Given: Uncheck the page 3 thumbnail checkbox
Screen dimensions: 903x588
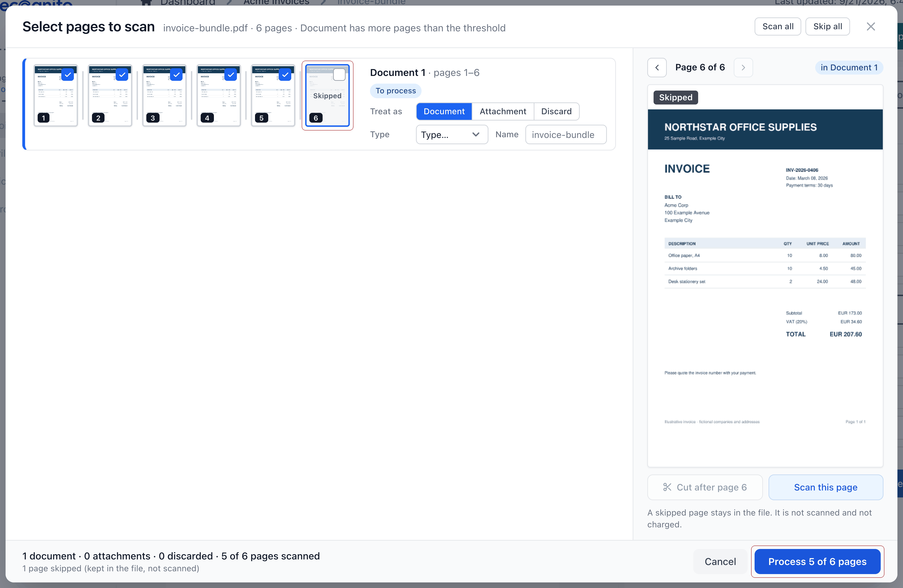Looking at the screenshot, I should point(176,75).
